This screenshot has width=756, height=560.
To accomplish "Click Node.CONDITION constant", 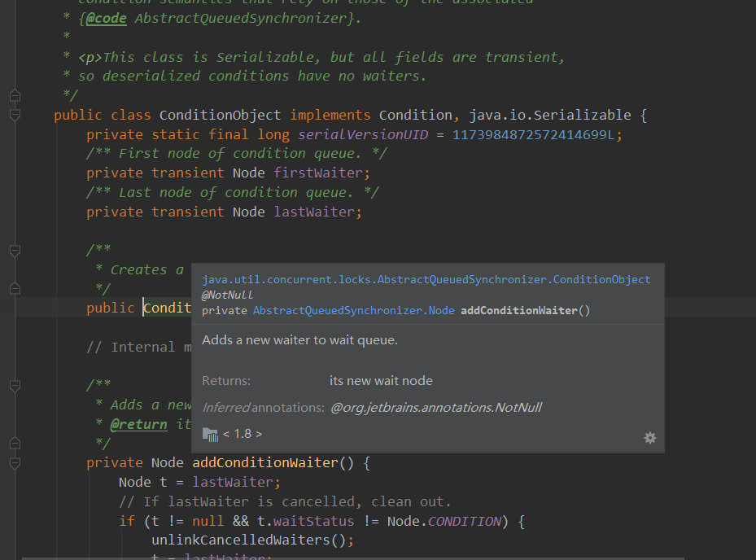I will click(x=444, y=522).
